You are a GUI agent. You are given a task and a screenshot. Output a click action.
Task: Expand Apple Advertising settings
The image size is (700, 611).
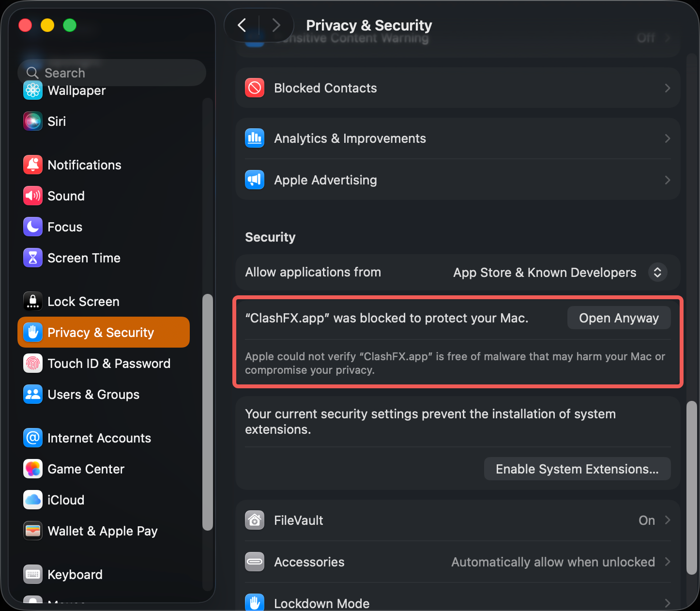(457, 180)
